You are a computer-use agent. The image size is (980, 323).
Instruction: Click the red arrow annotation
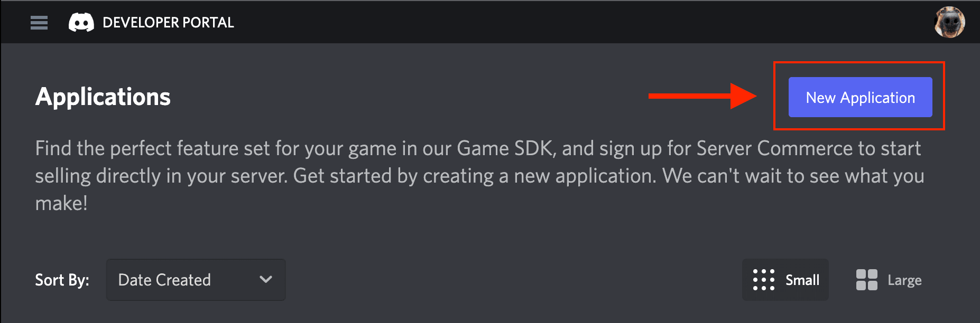click(x=703, y=96)
